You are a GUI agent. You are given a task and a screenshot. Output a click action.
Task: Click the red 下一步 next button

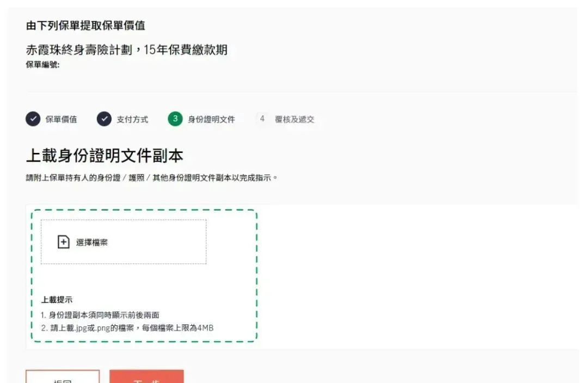point(146,376)
